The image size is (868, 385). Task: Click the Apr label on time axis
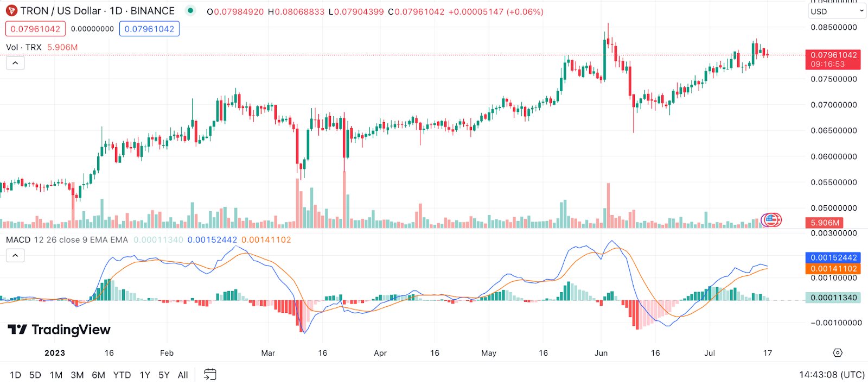(380, 353)
